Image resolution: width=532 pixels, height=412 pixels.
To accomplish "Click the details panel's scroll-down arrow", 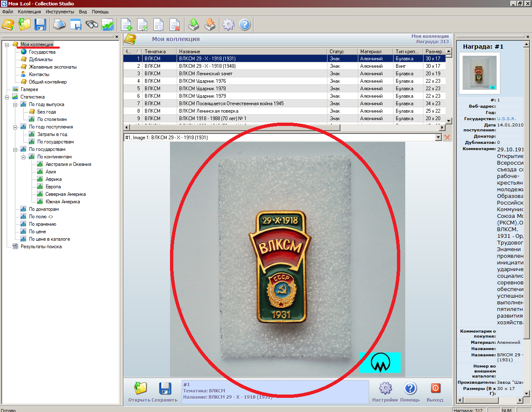I will click(x=526, y=393).
